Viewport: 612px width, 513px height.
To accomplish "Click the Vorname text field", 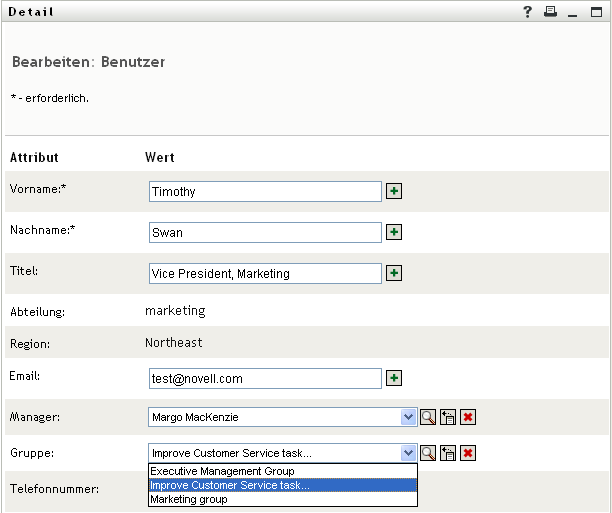I will click(x=265, y=191).
